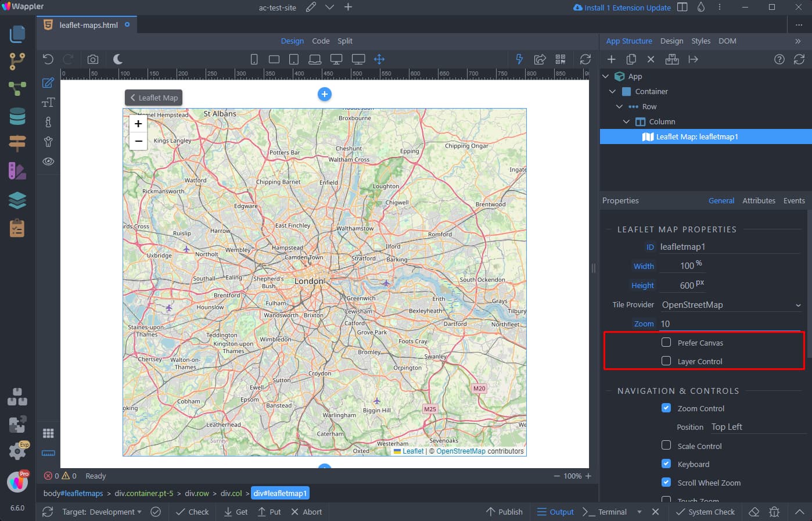812x521 pixels.
Task: Select the desktop preview size icon
Action: pyautogui.click(x=337, y=59)
